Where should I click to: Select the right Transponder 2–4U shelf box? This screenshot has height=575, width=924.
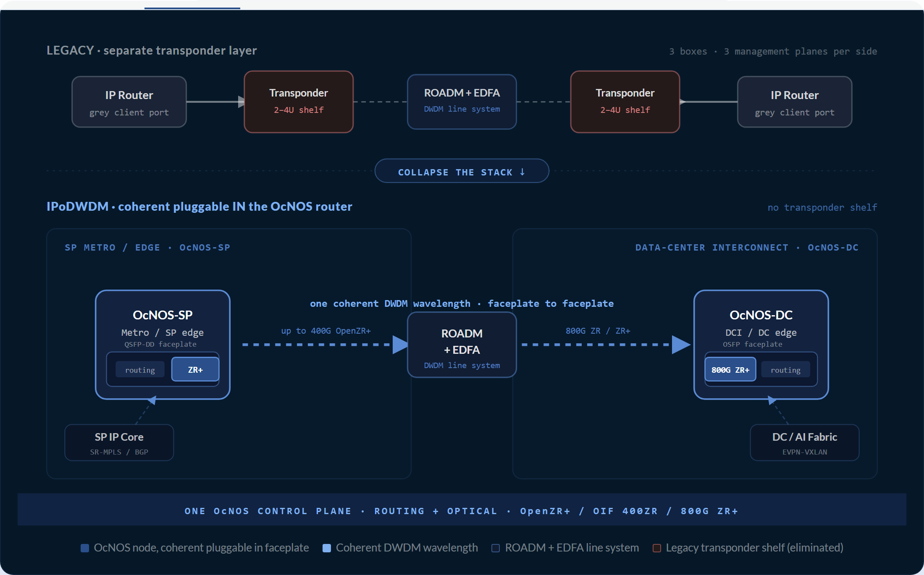(x=625, y=102)
